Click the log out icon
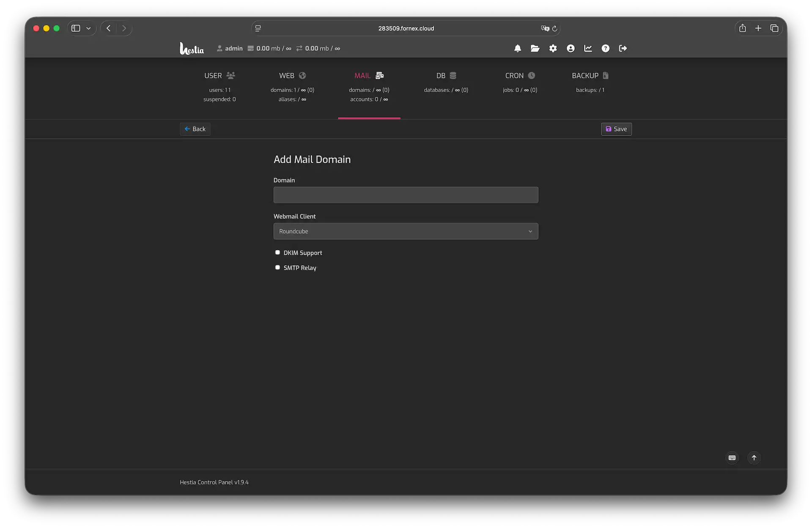The width and height of the screenshot is (812, 528). pyautogui.click(x=623, y=48)
